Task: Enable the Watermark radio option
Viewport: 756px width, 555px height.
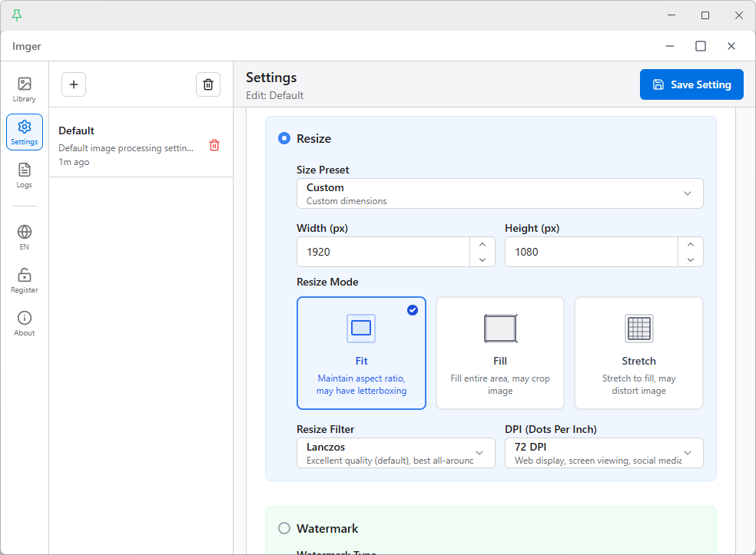Action: [284, 528]
